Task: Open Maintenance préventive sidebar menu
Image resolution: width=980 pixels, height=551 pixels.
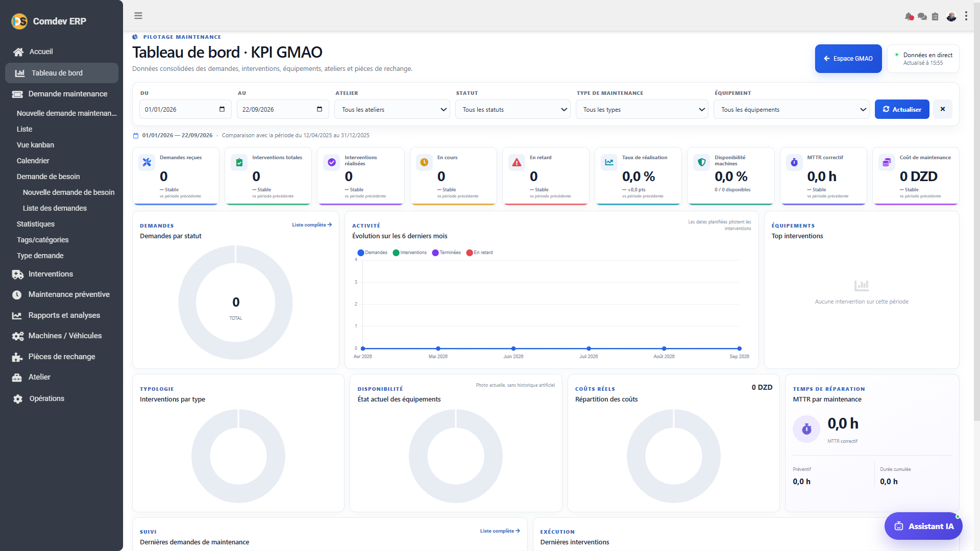Action: [x=62, y=294]
